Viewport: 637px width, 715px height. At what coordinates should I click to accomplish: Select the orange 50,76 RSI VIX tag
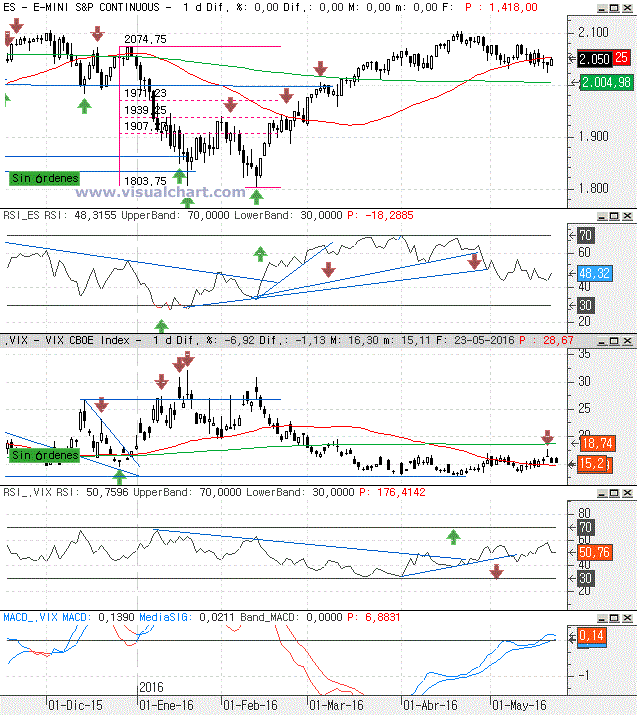(595, 553)
